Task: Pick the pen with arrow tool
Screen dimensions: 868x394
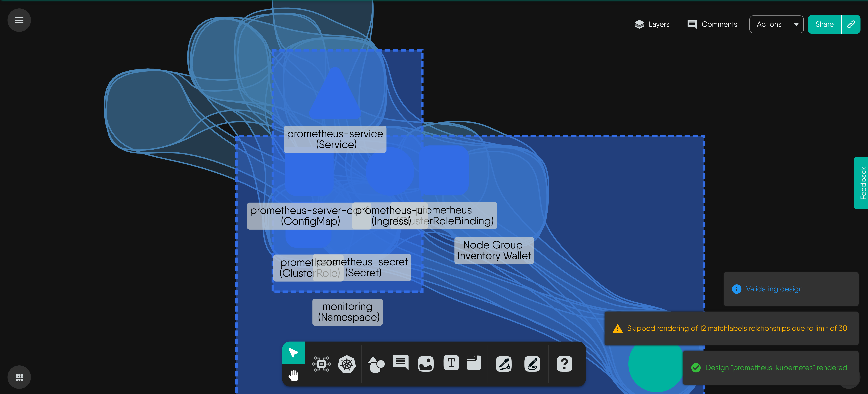Action: point(504,364)
